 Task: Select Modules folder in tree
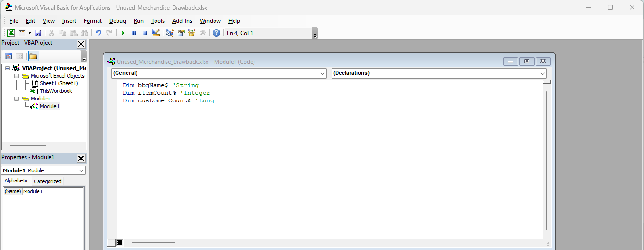point(40,99)
